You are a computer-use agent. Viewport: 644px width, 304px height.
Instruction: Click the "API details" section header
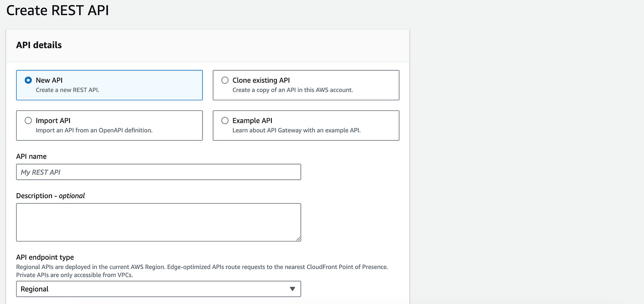39,45
